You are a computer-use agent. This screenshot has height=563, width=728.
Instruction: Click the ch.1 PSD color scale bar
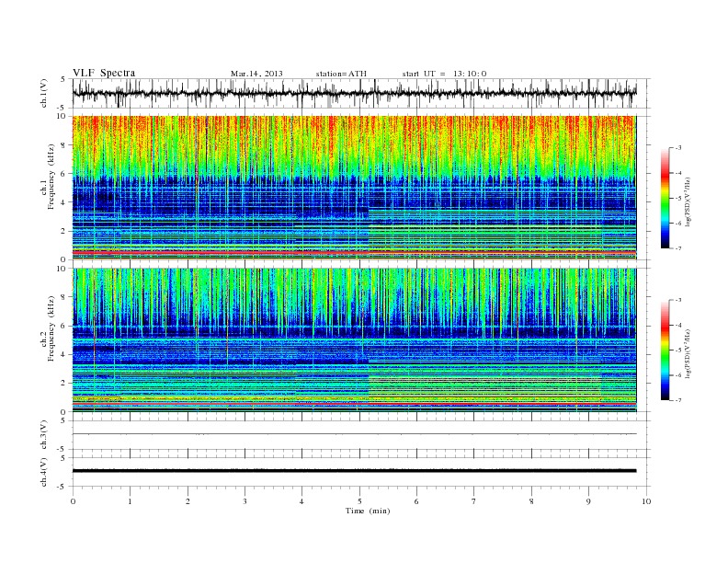coord(665,198)
